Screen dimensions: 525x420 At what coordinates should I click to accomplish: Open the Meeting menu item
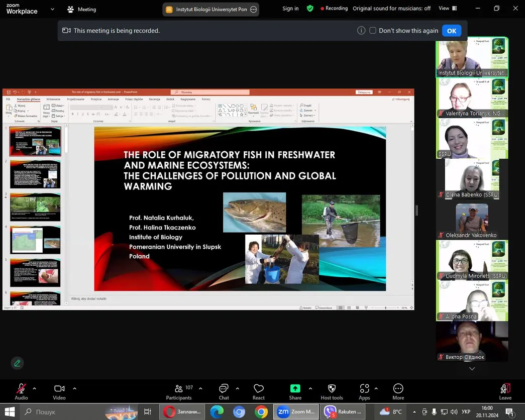[x=82, y=10]
